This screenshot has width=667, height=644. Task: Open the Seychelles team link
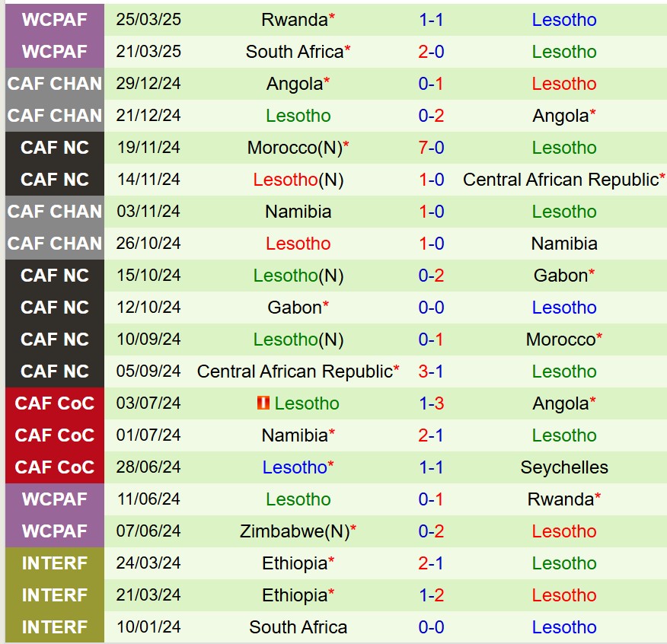[564, 467]
